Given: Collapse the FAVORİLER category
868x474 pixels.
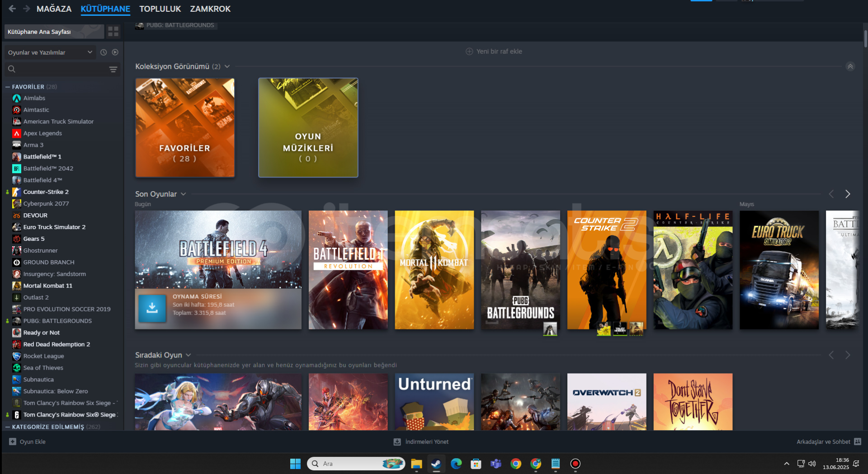Looking at the screenshot, I should click(x=8, y=87).
